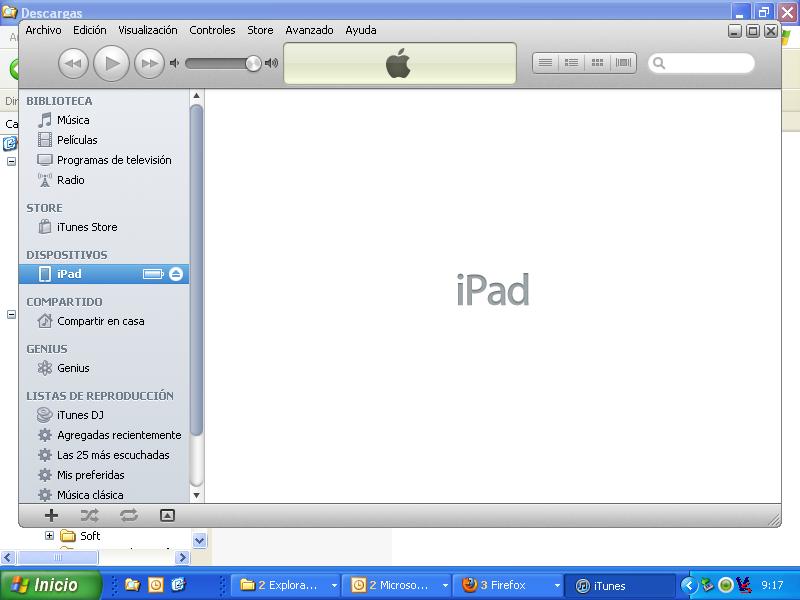Show hidden system tray icons
Image resolution: width=800 pixels, height=600 pixels.
point(688,585)
